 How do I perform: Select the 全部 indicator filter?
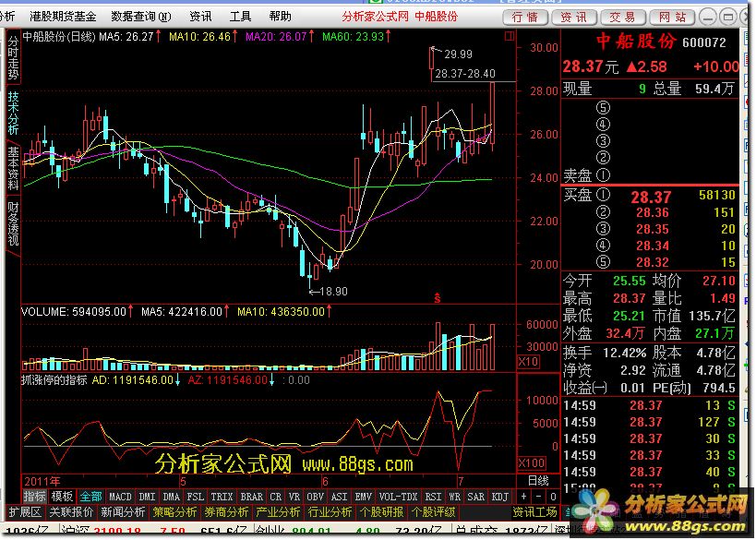pyautogui.click(x=90, y=496)
